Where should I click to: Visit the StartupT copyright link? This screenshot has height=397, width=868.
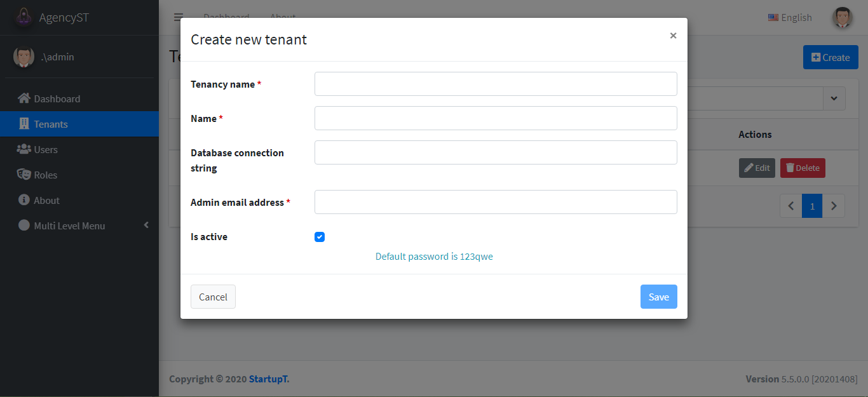(268, 379)
